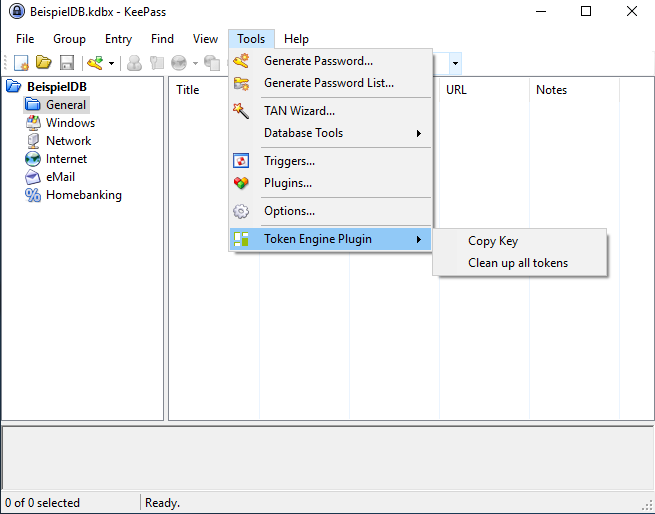Viewport: 655px width, 514px height.
Task: Click the New database toolbar icon
Action: coord(21,63)
